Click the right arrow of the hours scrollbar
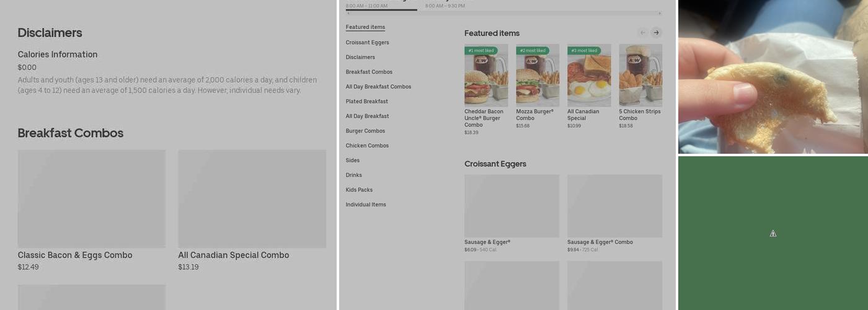This screenshot has width=868, height=310. [x=659, y=13]
